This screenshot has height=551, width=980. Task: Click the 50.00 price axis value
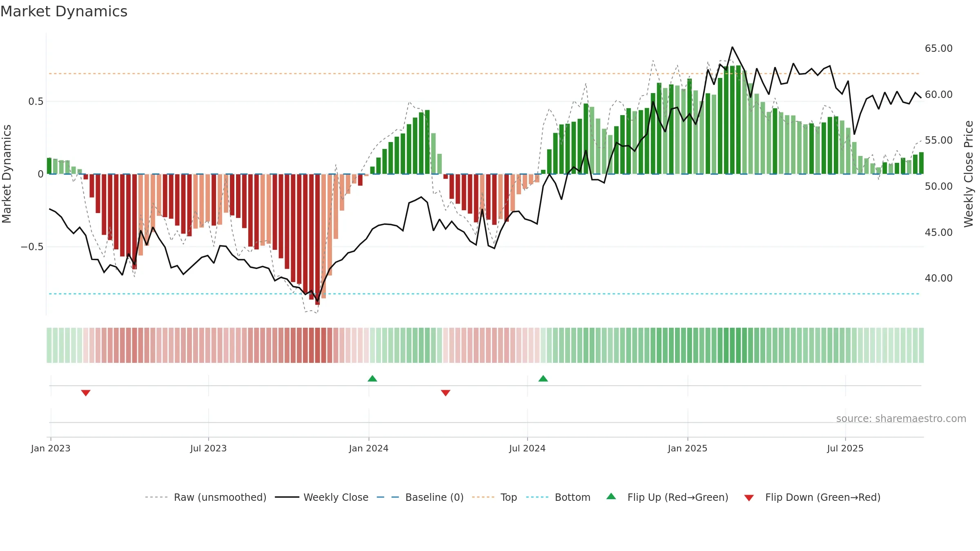click(939, 186)
